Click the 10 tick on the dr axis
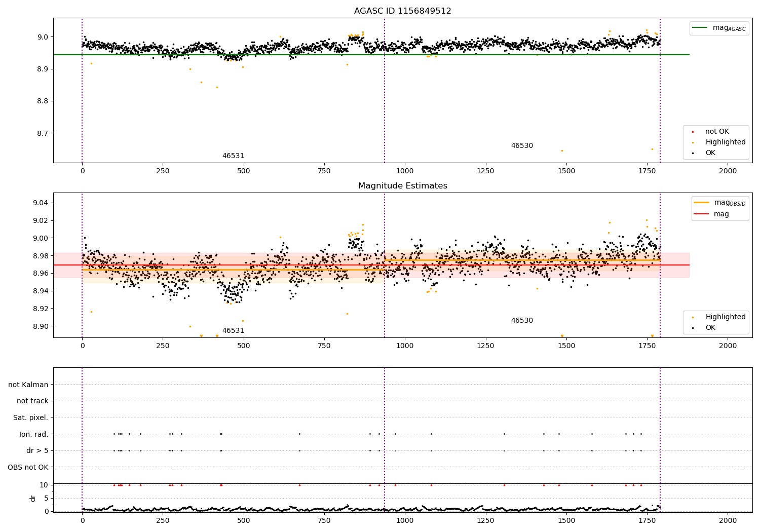Screen dimensions: 760x532 (x=44, y=485)
